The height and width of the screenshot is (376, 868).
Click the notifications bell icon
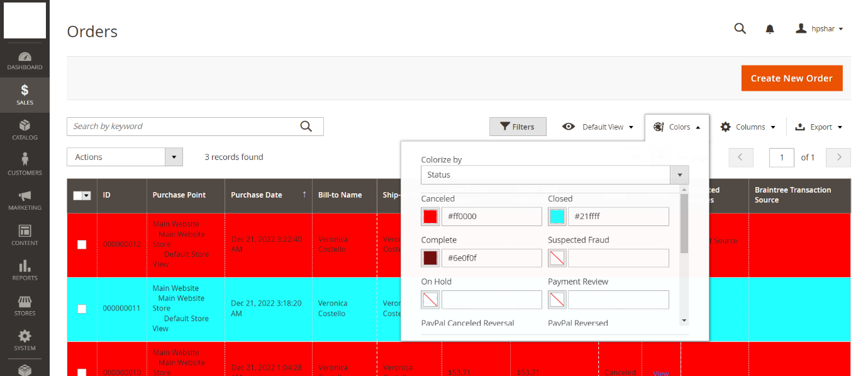[769, 29]
